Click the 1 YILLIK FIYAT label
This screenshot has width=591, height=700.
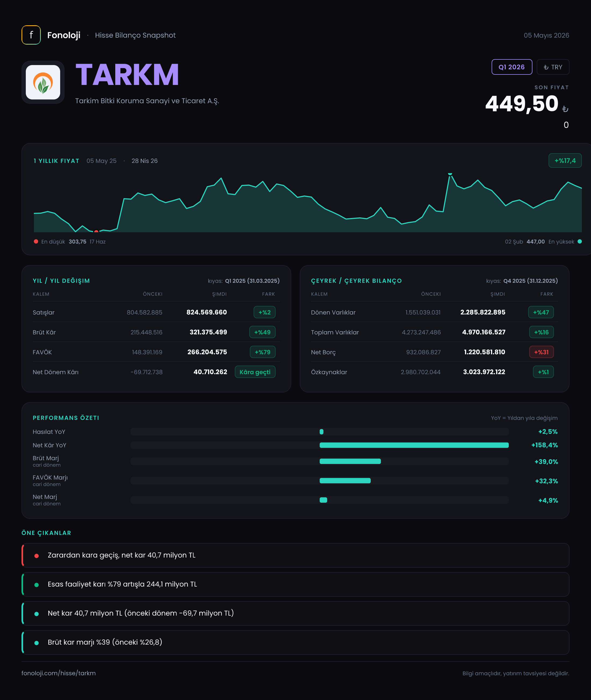coord(56,161)
